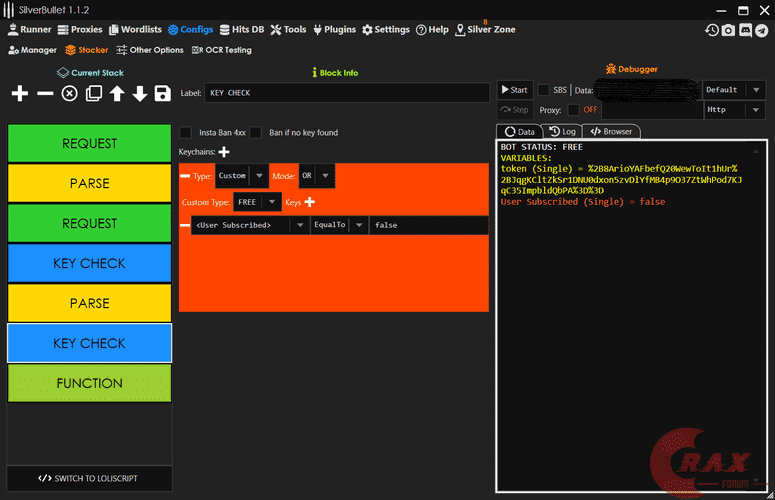This screenshot has width=775, height=500.
Task: Click the Switch to LoliScript button
Action: 89,478
